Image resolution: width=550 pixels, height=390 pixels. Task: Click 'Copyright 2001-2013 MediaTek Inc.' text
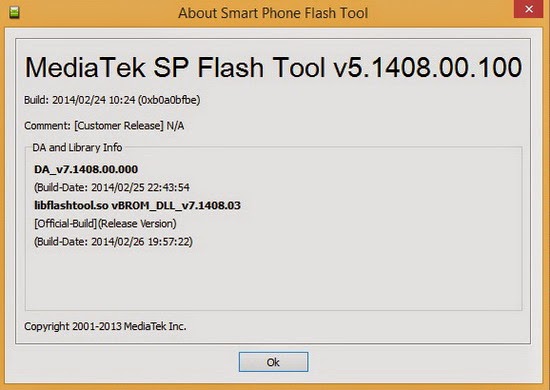coord(105,327)
